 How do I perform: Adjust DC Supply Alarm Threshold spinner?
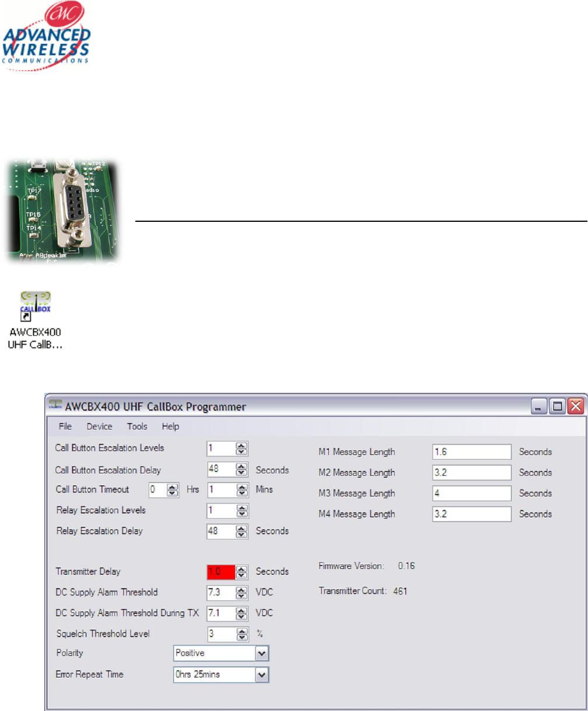point(242,592)
